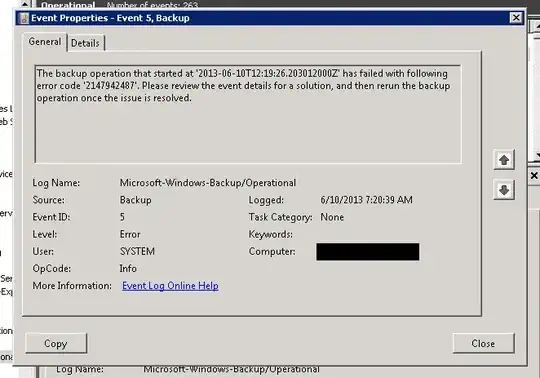
Task: Close the background pane with its X button
Action: 534,176
